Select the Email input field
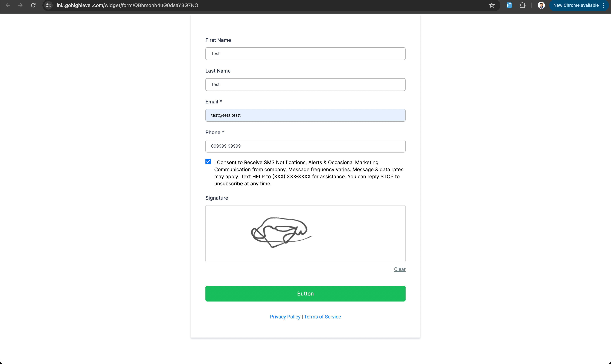The height and width of the screenshot is (364, 611). [x=305, y=115]
